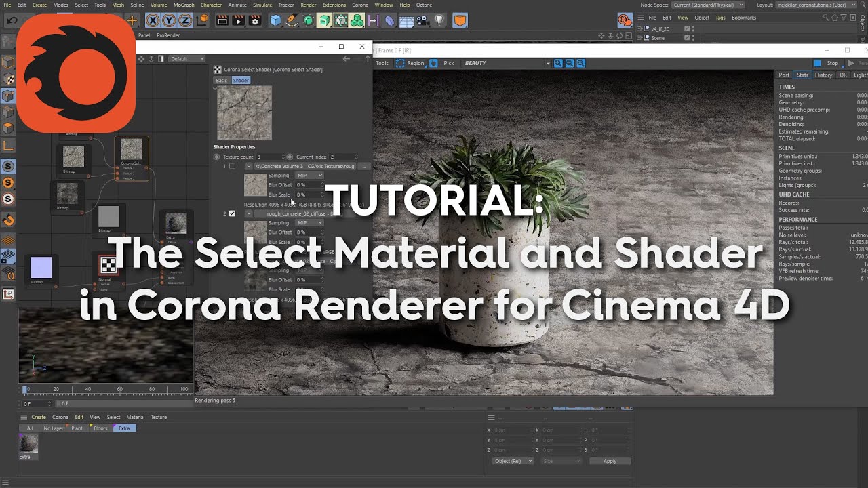The height and width of the screenshot is (488, 868).
Task: Switch to the History tab in VFB
Action: [x=823, y=75]
